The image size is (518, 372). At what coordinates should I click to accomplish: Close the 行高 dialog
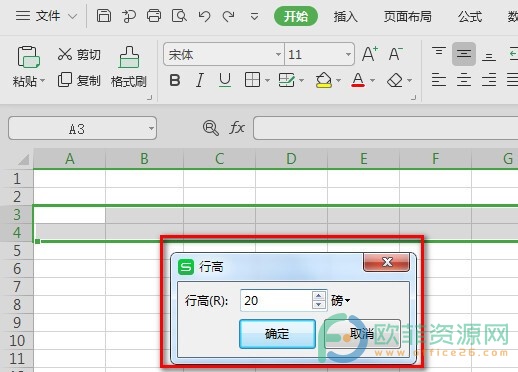click(x=387, y=262)
